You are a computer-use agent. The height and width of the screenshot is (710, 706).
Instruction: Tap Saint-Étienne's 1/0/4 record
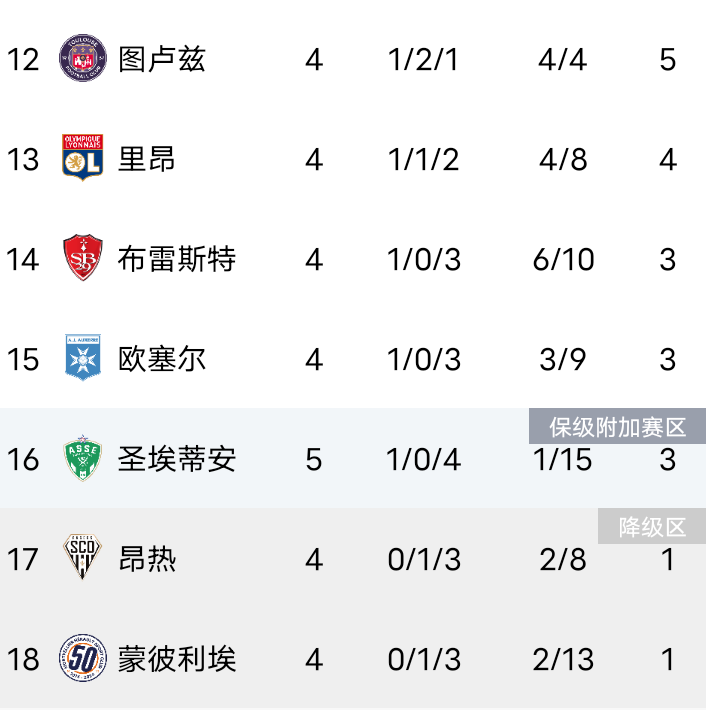click(x=423, y=460)
